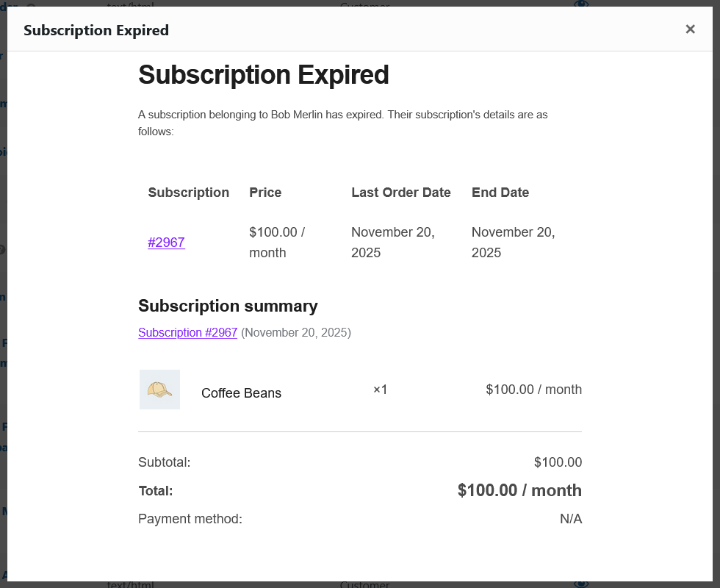The width and height of the screenshot is (720, 588).
Task: Click the "N/A" payment method value
Action: pyautogui.click(x=570, y=519)
